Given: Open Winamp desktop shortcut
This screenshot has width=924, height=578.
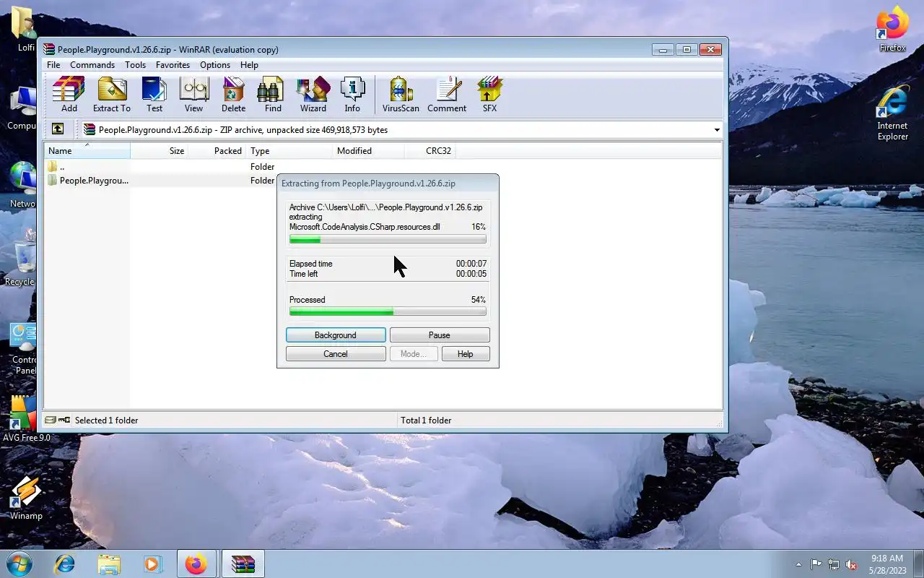Looking at the screenshot, I should click(x=25, y=497).
